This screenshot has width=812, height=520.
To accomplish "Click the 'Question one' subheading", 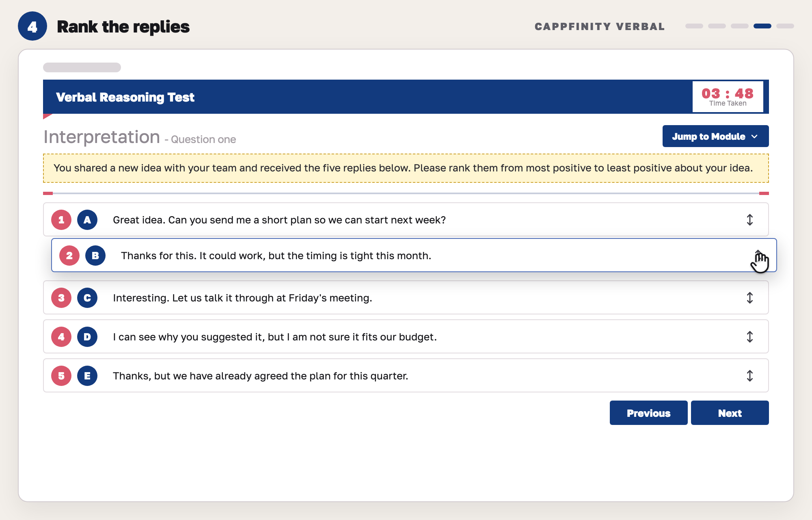I will pyautogui.click(x=203, y=139).
